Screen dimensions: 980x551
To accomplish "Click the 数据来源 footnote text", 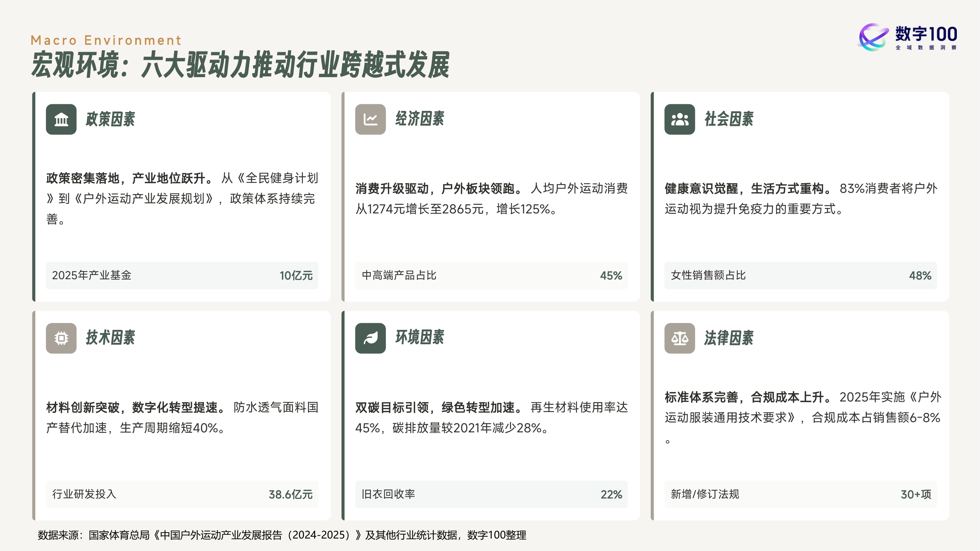I will click(281, 535).
